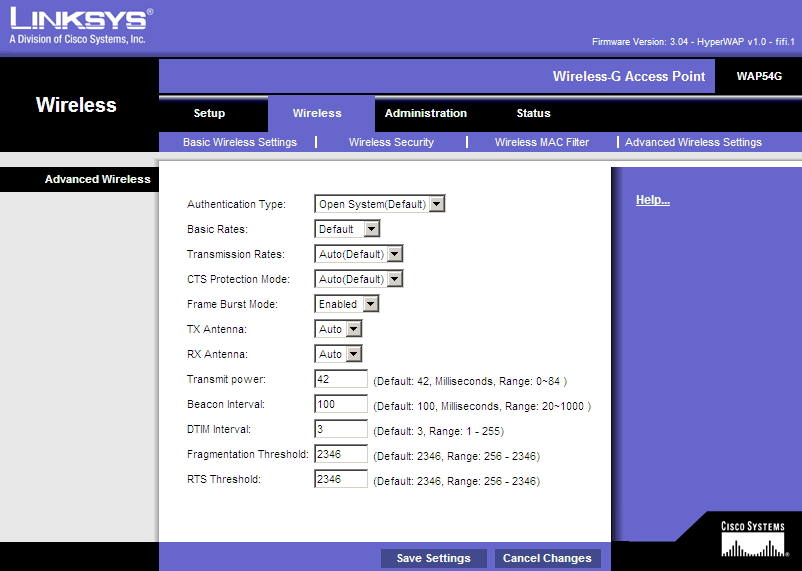
Task: Click the Linksys logo
Action: pyautogui.click(x=80, y=24)
